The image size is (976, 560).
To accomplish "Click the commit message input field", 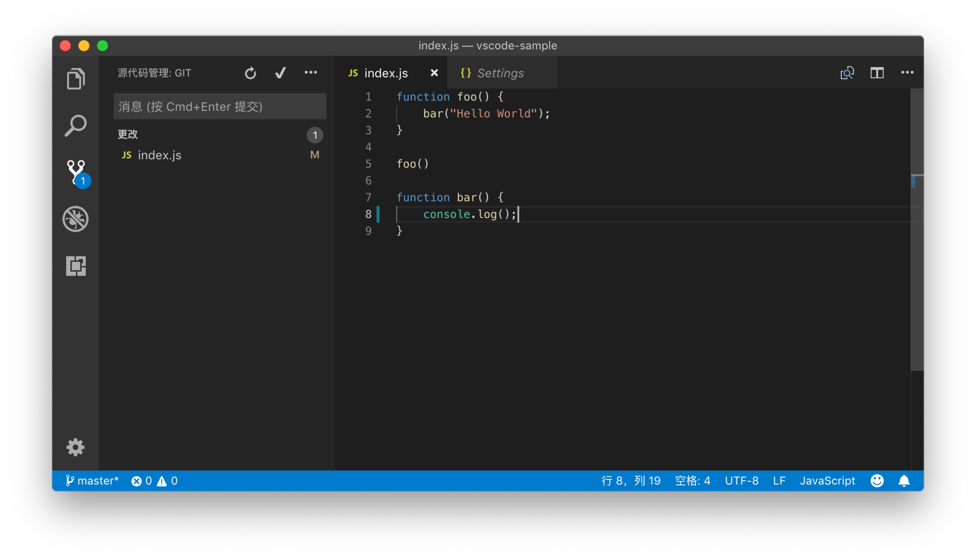I will (x=220, y=106).
